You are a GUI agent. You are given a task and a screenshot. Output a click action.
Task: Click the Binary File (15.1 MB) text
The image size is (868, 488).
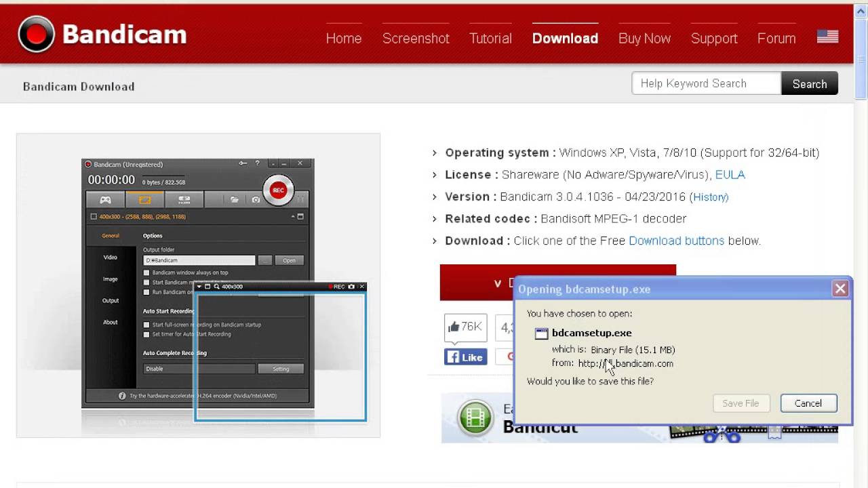pyautogui.click(x=633, y=350)
